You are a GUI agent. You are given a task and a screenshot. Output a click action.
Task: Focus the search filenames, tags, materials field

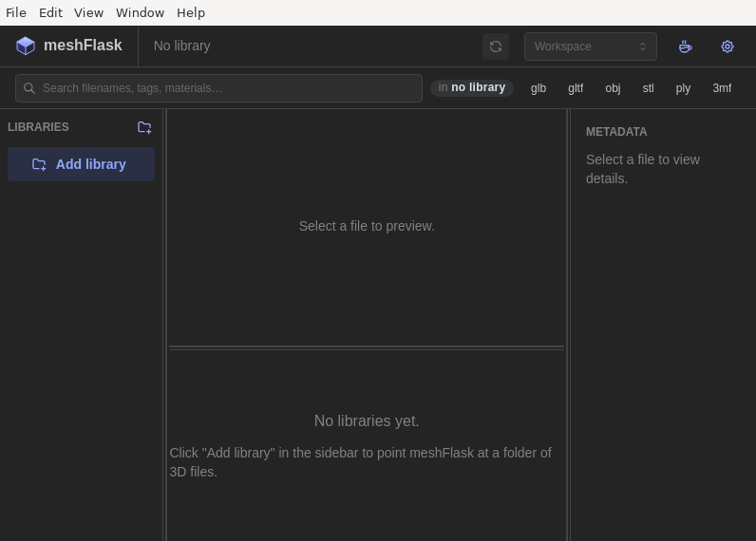pos(218,88)
